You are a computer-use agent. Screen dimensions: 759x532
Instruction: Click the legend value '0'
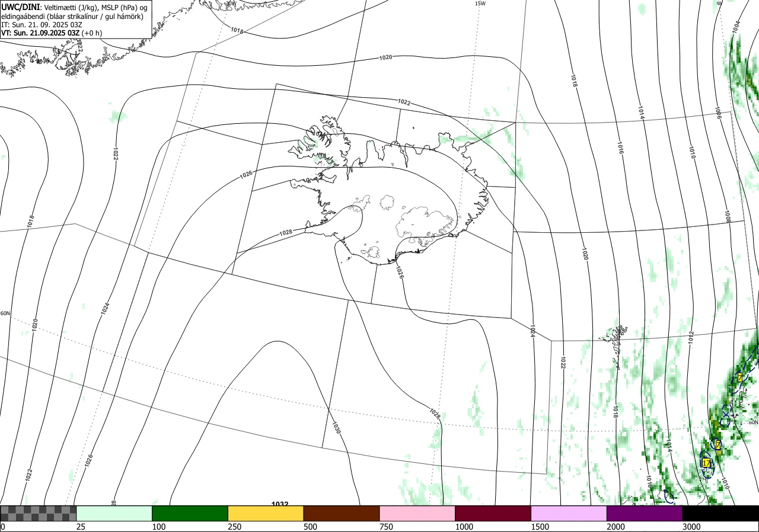pos(2,527)
